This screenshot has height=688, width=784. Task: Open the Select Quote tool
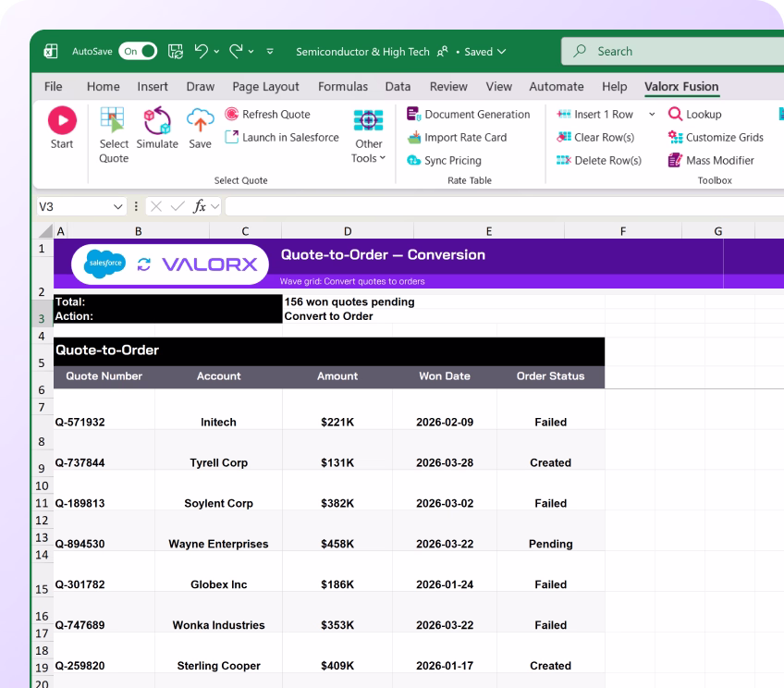pos(114,135)
